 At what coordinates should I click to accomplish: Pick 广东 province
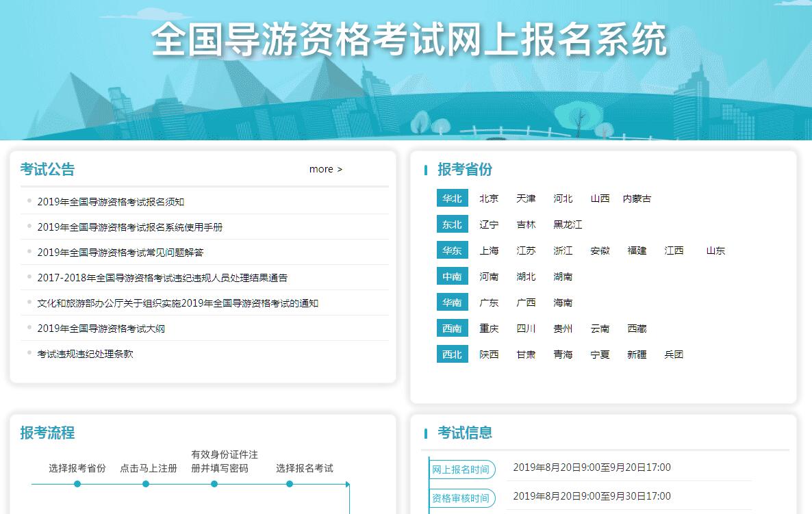point(489,303)
